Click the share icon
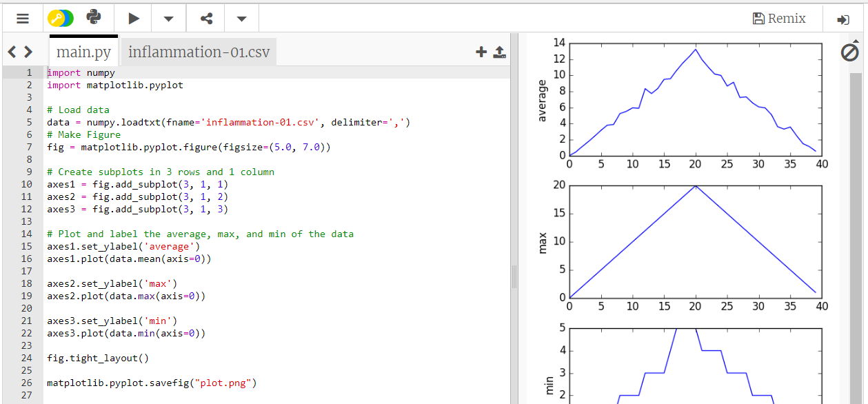This screenshot has width=868, height=404. coord(206,19)
